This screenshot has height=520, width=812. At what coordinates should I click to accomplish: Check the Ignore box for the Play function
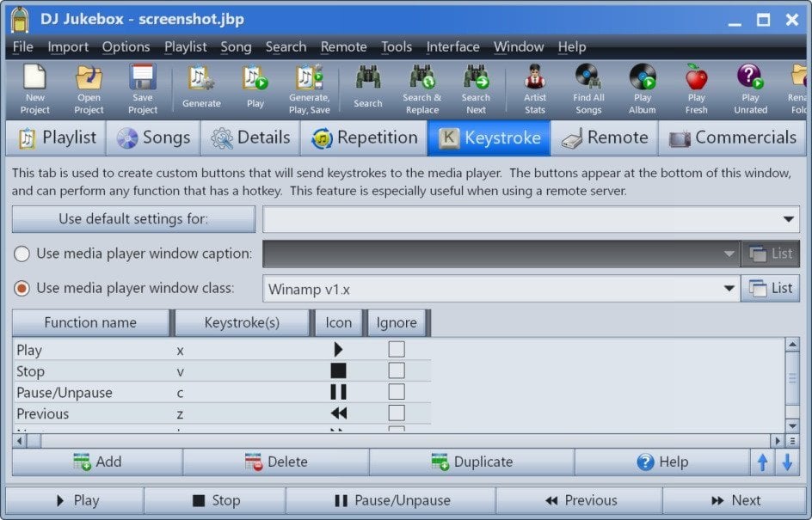point(397,349)
